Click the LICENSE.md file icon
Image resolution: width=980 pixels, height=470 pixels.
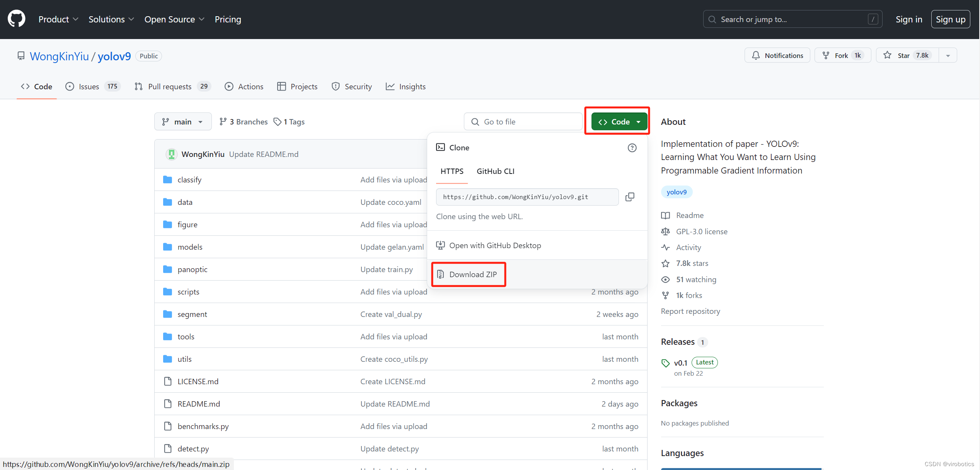coord(168,381)
